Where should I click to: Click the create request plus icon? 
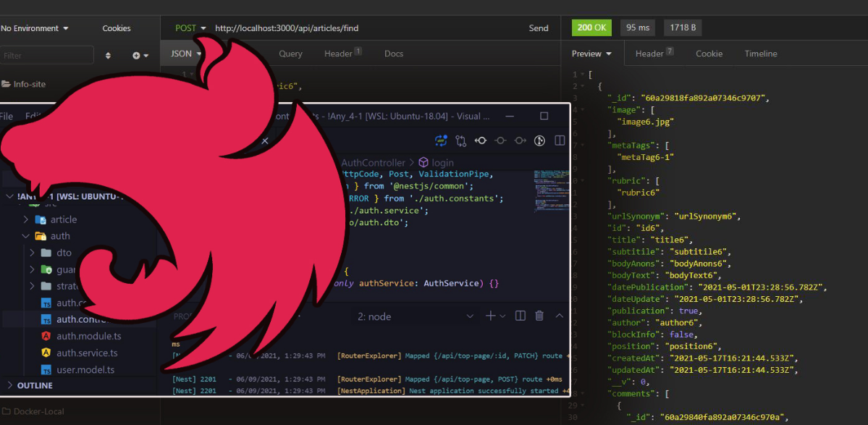[x=137, y=56]
